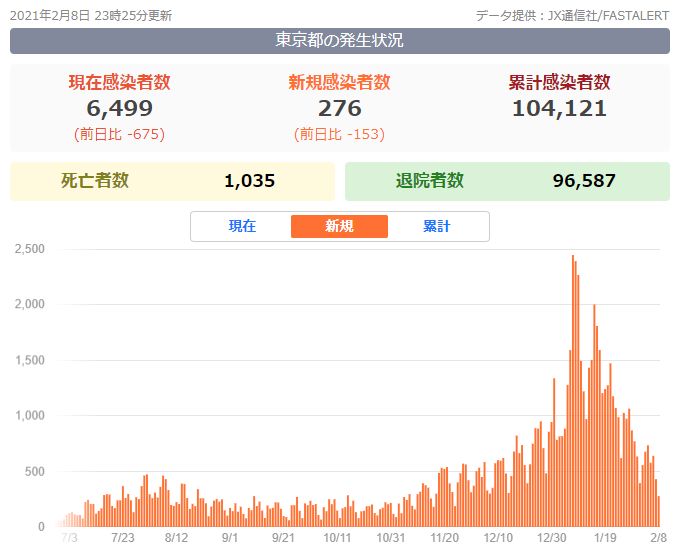The height and width of the screenshot is (552, 697).
Task: Click the value 6,499
Action: point(119,108)
